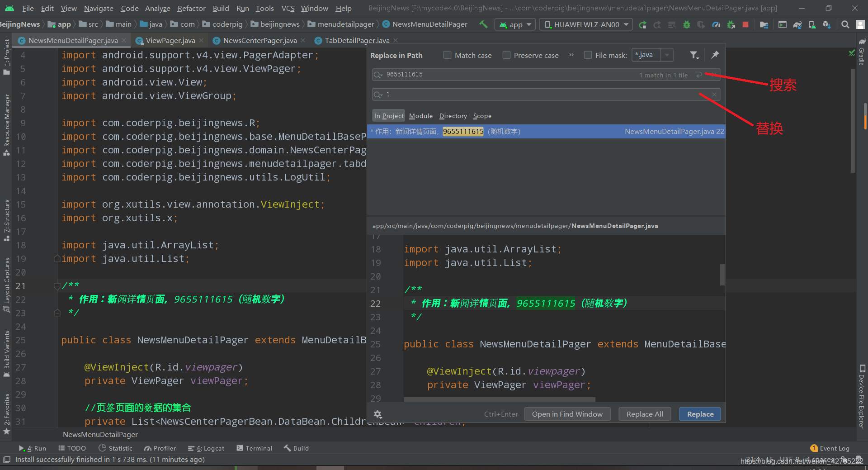Open the Logcat tool window
868x470 pixels.
(x=206, y=448)
